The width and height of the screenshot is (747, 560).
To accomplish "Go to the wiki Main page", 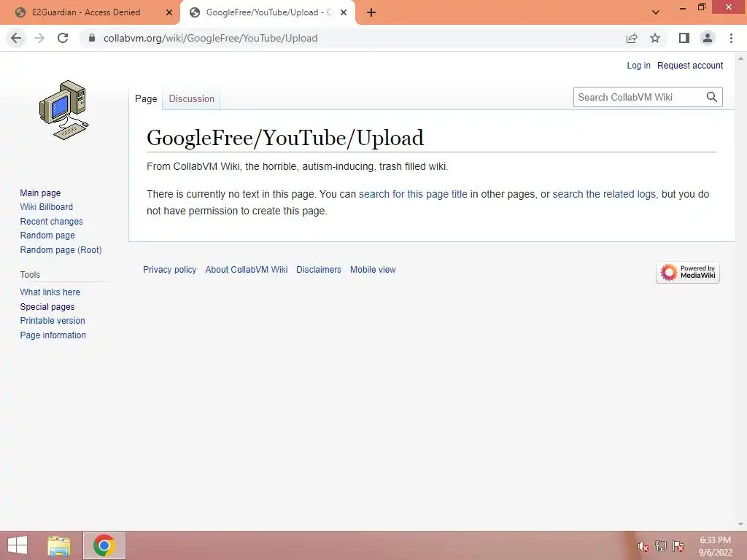I will [40, 192].
